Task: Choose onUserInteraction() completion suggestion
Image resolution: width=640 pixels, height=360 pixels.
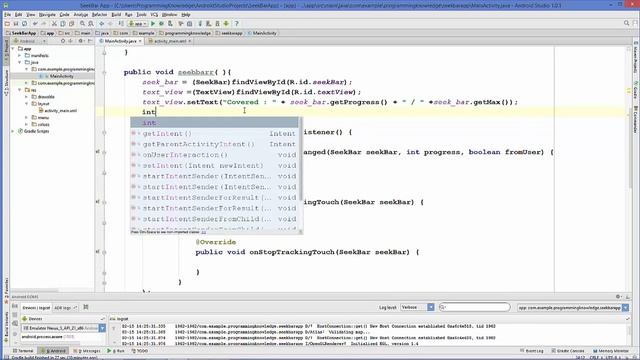Action: 215,155
